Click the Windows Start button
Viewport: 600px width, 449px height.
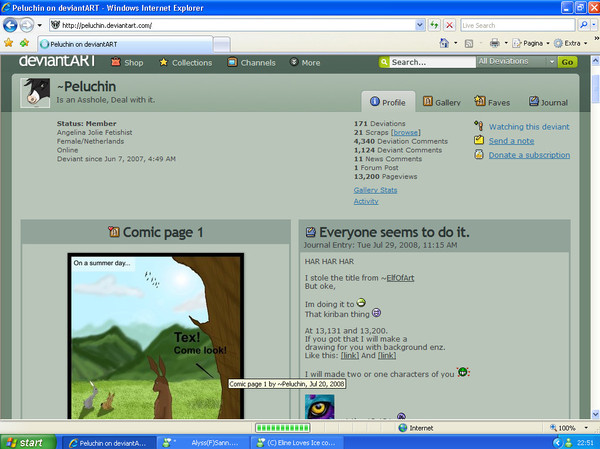[28, 442]
